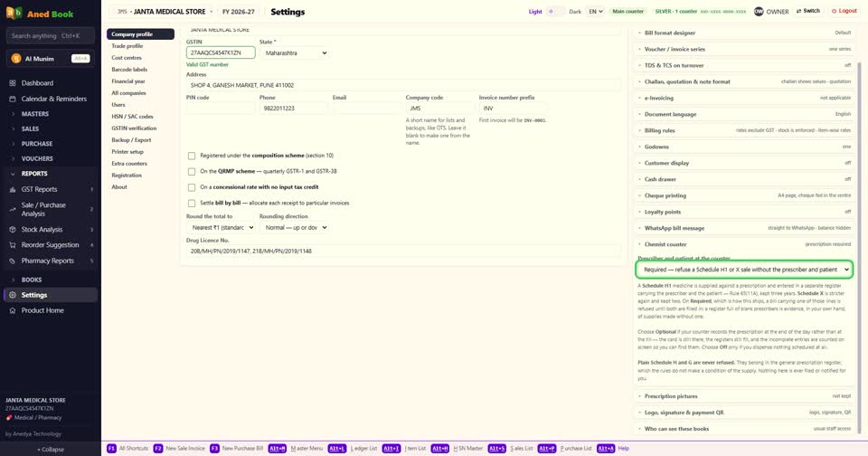The height and width of the screenshot is (456, 868).
Task: Select Barcode labels settings tab
Action: [140, 70]
